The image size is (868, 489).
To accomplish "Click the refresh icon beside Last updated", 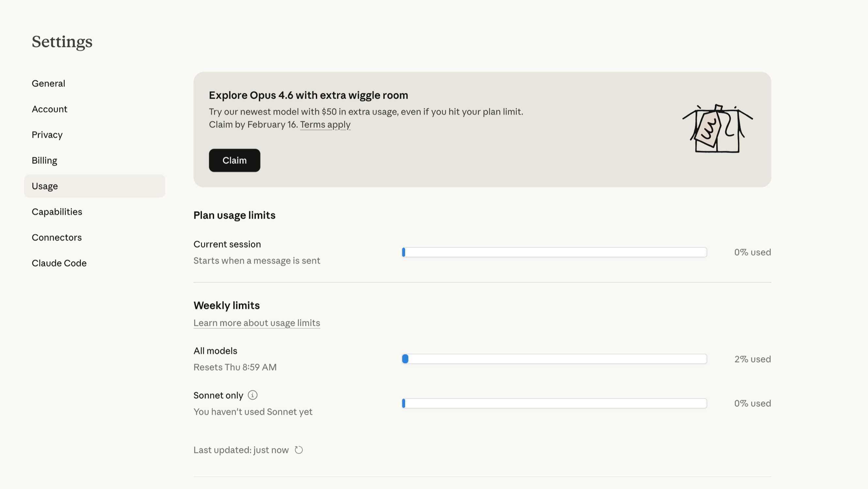I will pyautogui.click(x=298, y=450).
